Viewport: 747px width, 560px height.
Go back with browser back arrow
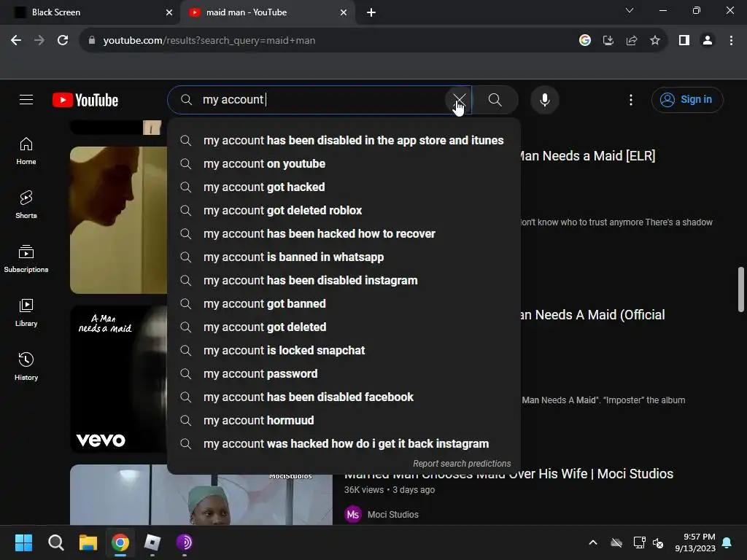point(16,41)
